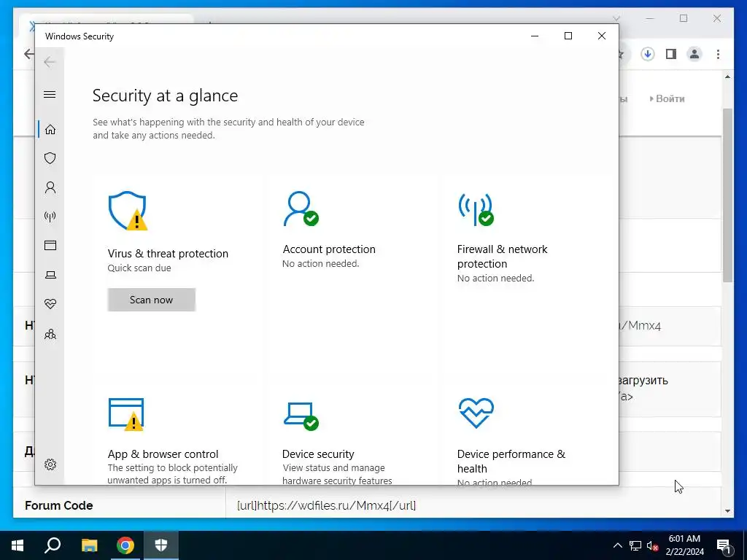Click the Firewall & network protection tile icon
Screen dimensions: 747x560
tap(476, 209)
